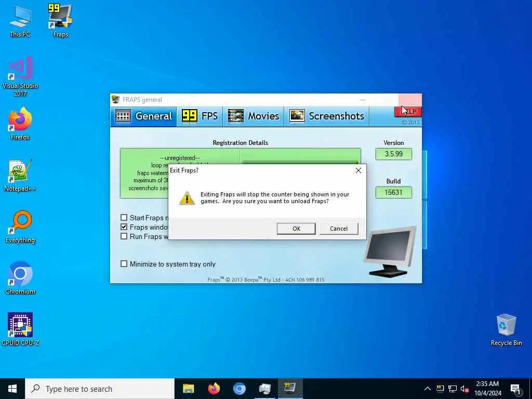Click the unregistered registration text
532x399 pixels.
pos(180,158)
